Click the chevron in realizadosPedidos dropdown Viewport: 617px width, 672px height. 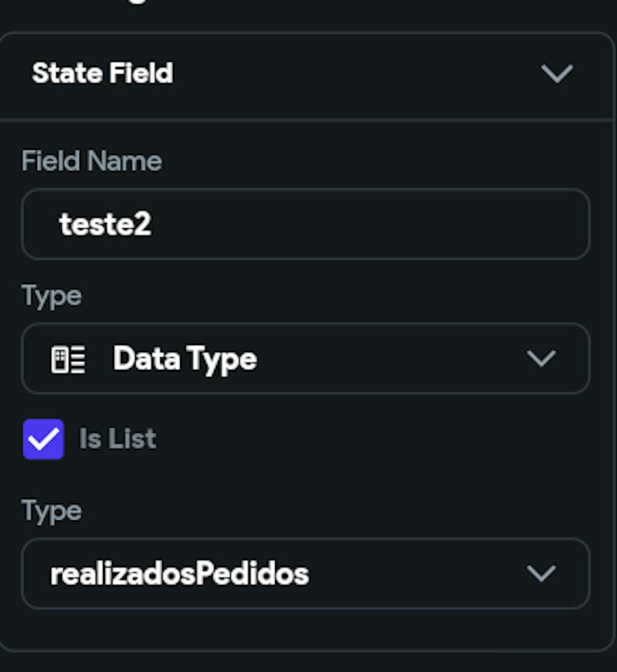click(x=542, y=574)
